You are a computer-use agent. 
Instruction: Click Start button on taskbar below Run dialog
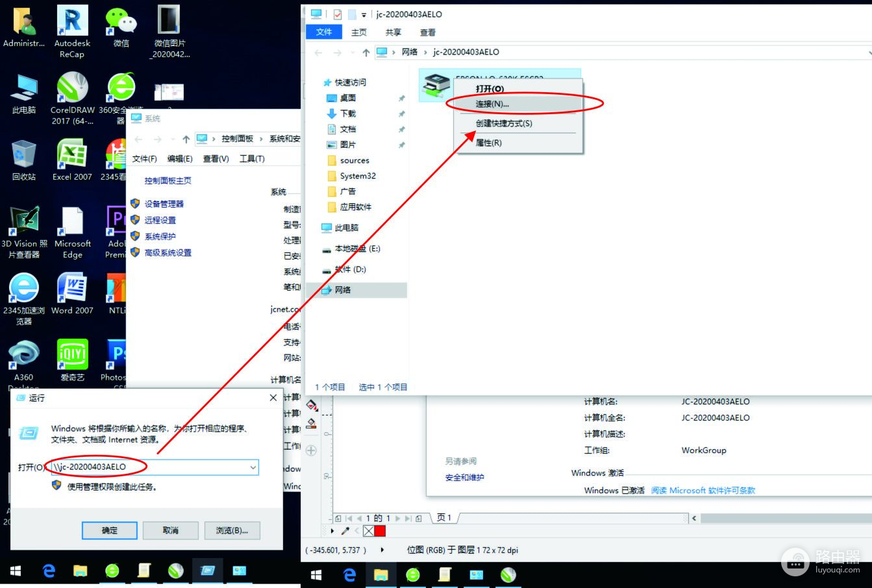point(15,571)
